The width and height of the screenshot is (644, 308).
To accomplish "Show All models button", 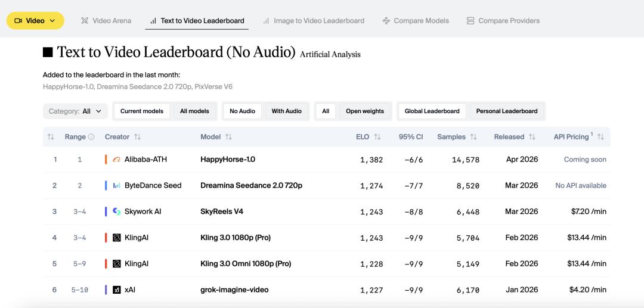I will [x=194, y=111].
